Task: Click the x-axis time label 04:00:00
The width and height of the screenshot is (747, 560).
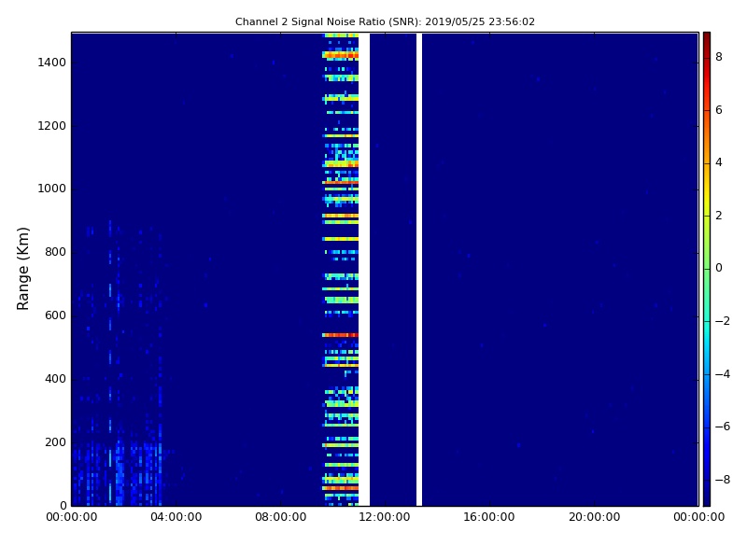Action: [x=176, y=517]
